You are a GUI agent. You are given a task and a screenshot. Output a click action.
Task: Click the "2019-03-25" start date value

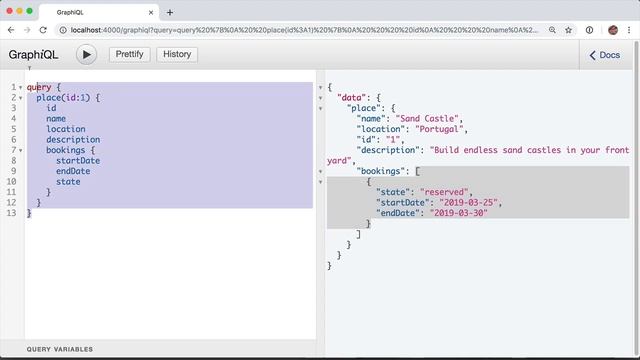click(469, 202)
